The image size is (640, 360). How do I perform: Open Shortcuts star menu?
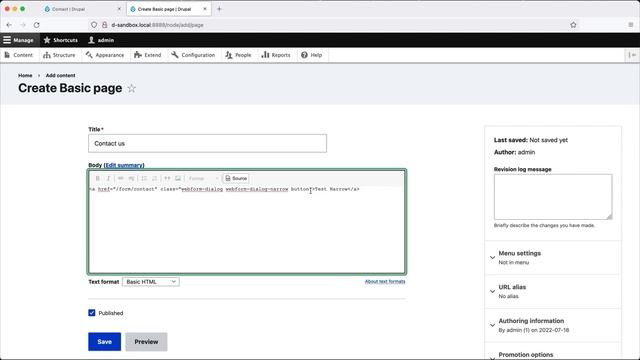click(60, 40)
